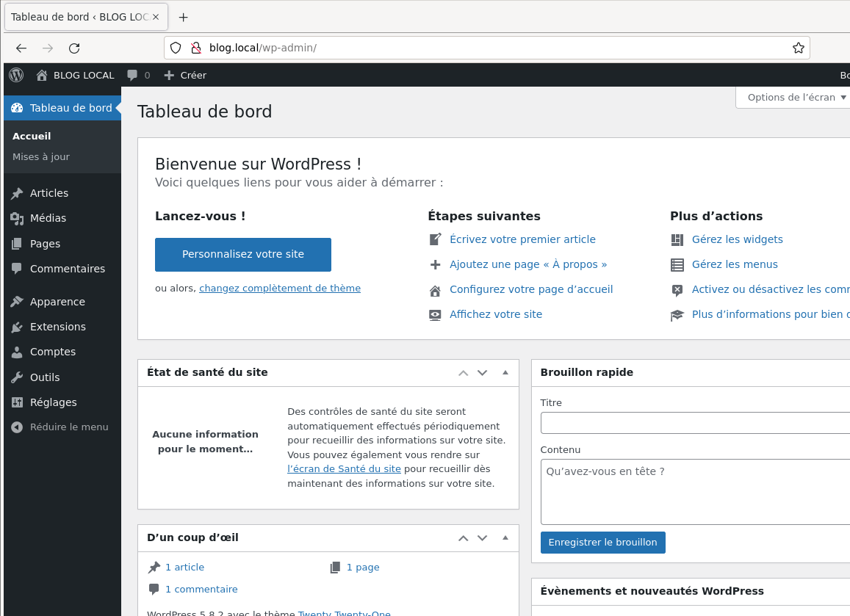Click the BLOG LOCAL home icon

tap(42, 75)
